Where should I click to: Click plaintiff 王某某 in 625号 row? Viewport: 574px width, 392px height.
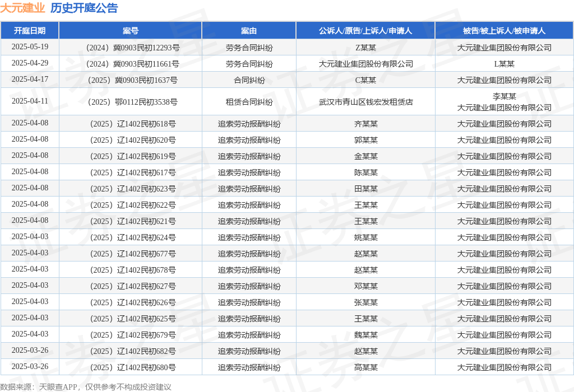click(365, 319)
